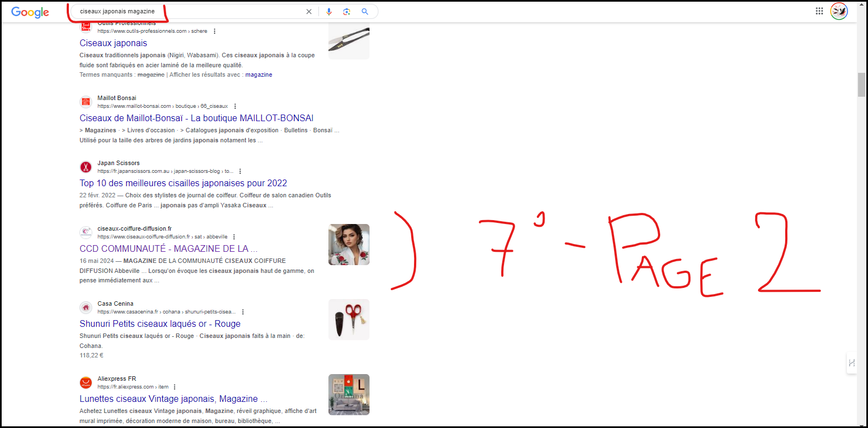Click the blue search magnifier icon

point(365,12)
